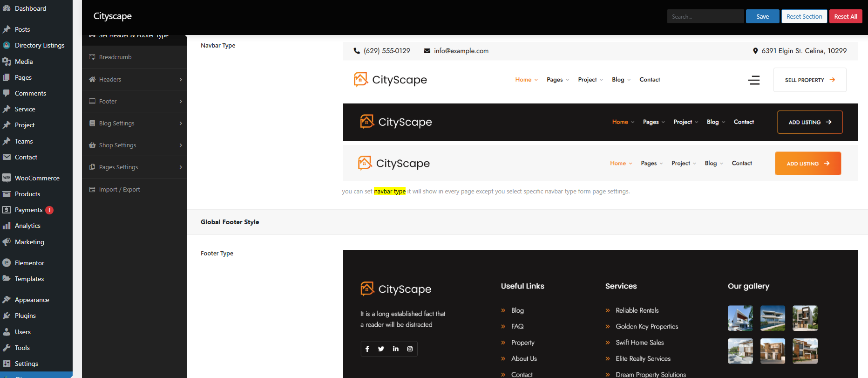This screenshot has width=868, height=378.
Task: Open the Breadcrumb settings tab
Action: coord(134,57)
